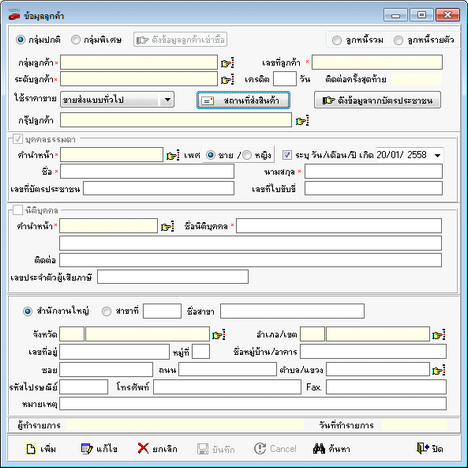Open lookup icon for จังหวัด field
The height and width of the screenshot is (468, 468).
219,335
